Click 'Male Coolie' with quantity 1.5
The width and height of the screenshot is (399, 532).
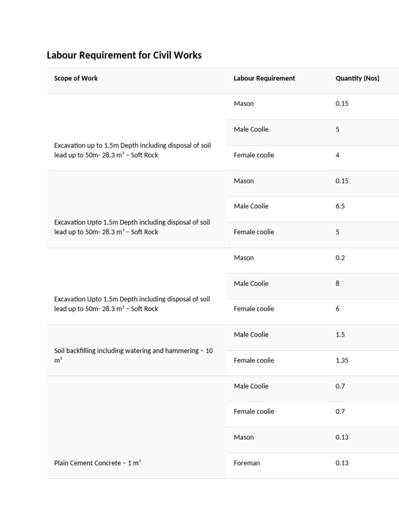tap(251, 335)
